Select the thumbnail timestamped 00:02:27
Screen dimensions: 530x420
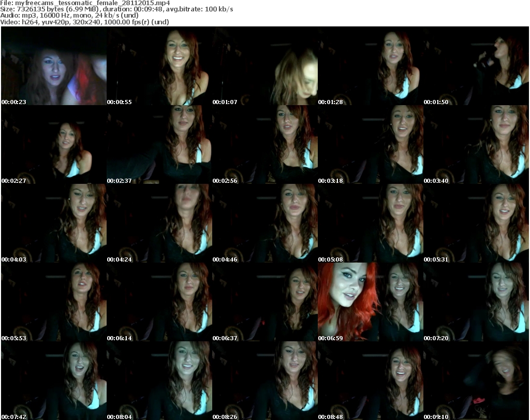coord(54,144)
